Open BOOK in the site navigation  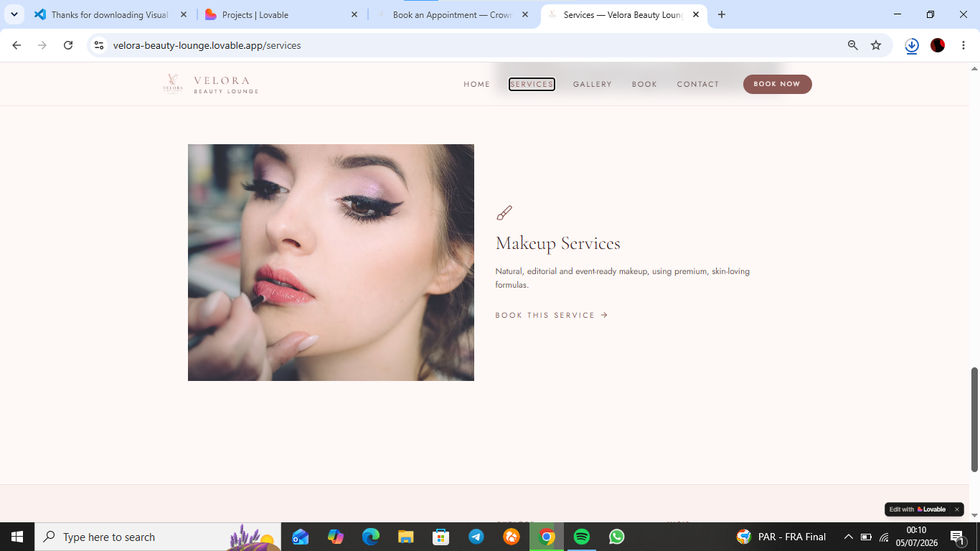[644, 85]
